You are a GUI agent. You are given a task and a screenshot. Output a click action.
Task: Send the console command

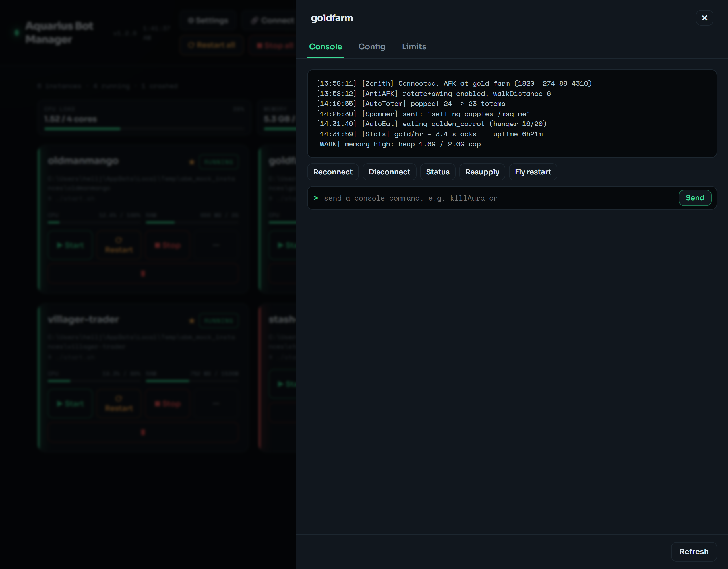695,198
